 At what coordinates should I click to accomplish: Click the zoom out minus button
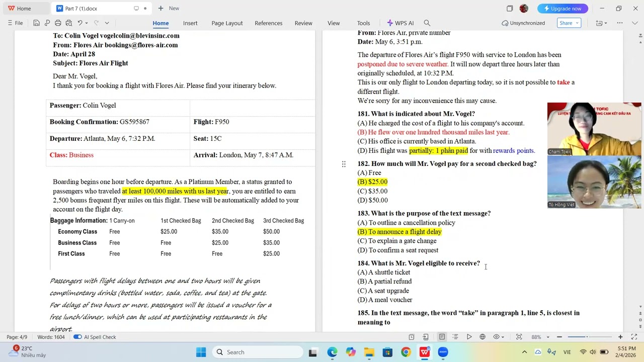[559, 337]
